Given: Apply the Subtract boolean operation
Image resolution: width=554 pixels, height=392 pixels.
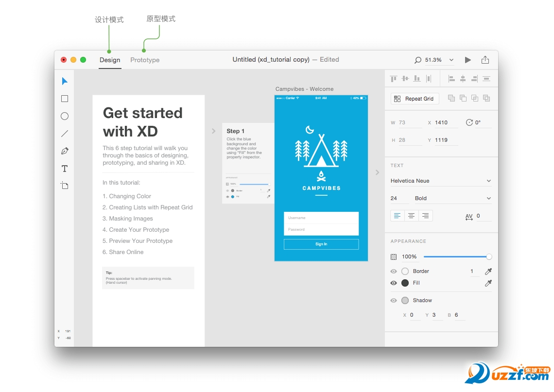Looking at the screenshot, I should click(463, 98).
